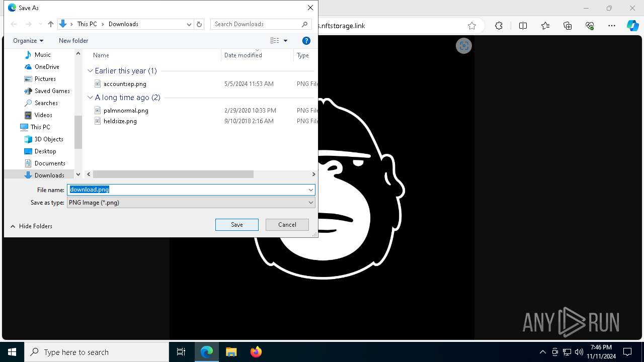
Task: Open File Explorer from the taskbar
Action: coord(231,352)
